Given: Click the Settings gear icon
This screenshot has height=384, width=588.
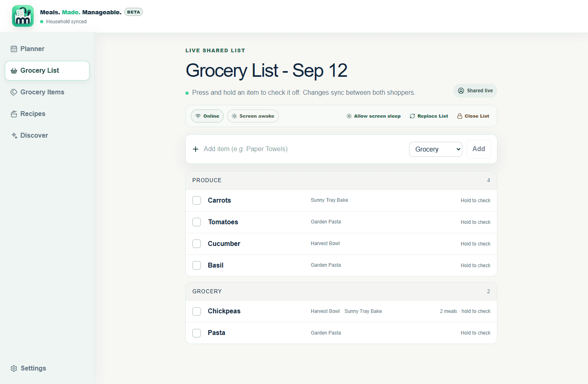Looking at the screenshot, I should click(x=14, y=368).
